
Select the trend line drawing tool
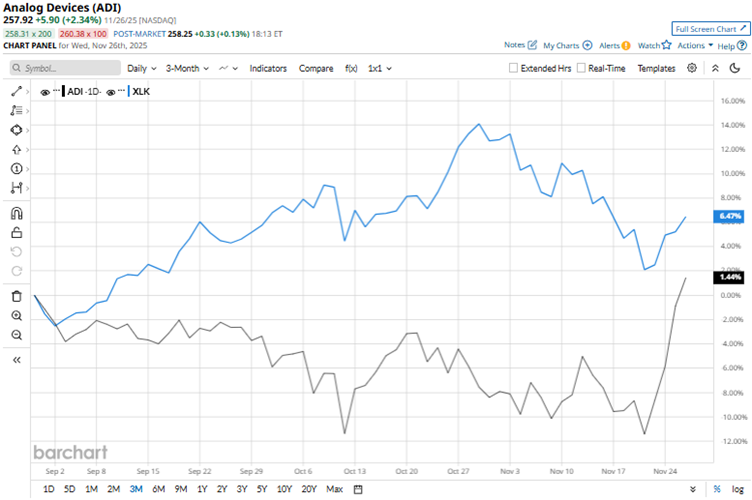16,91
